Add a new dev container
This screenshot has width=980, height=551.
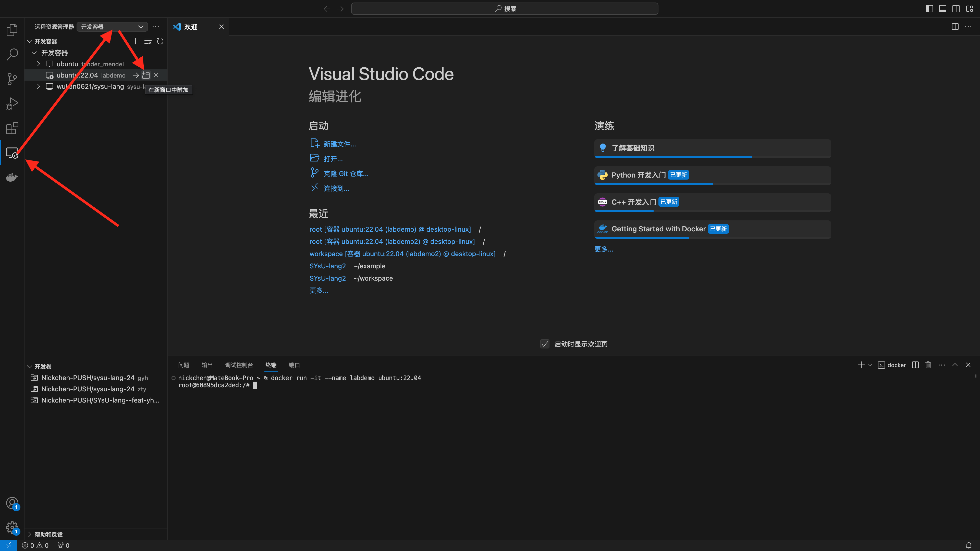tap(136, 41)
